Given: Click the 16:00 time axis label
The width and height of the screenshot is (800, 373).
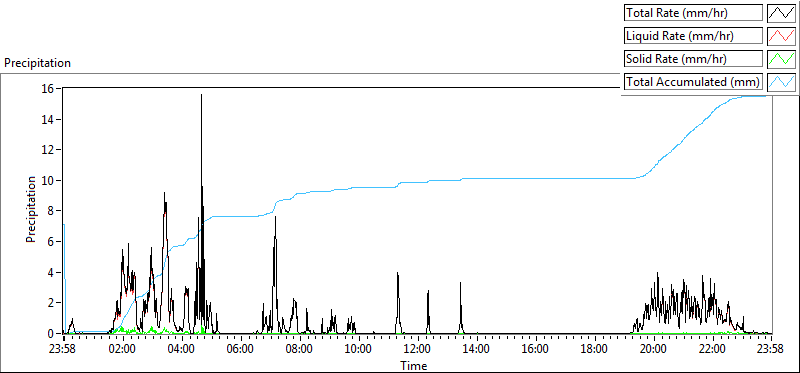Looking at the screenshot, I should pyautogui.click(x=536, y=350).
